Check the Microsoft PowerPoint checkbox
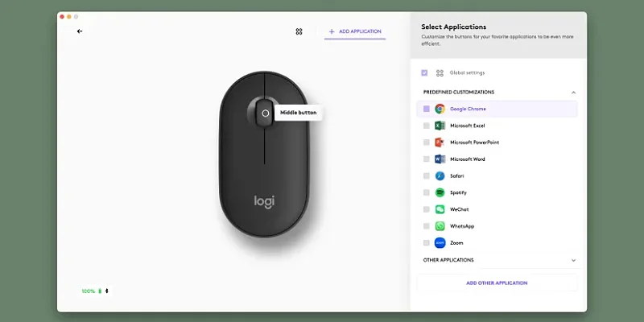Screen dimensions: 644x322 point(427,142)
